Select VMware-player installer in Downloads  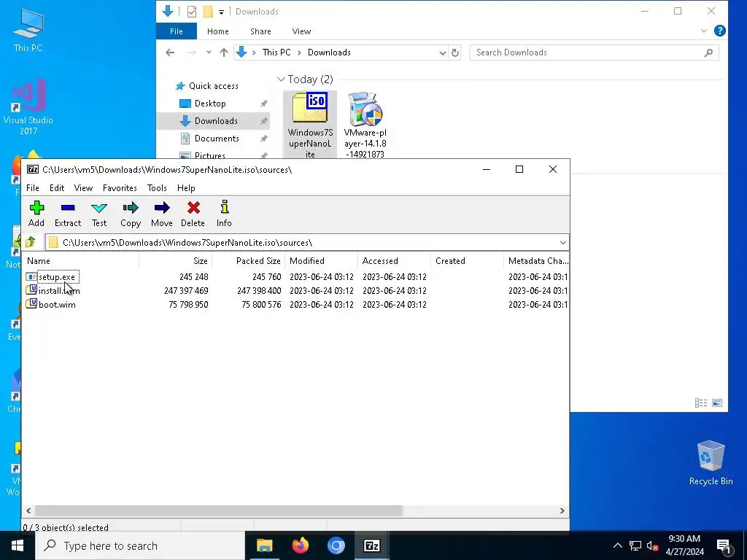coord(365,125)
